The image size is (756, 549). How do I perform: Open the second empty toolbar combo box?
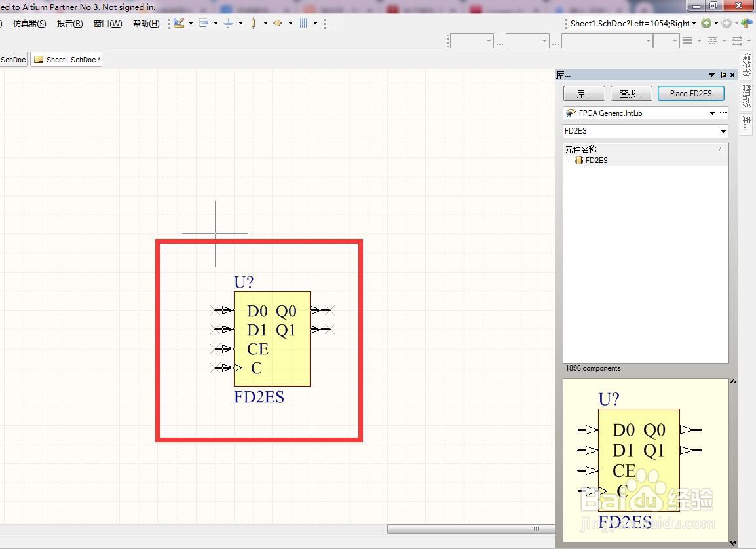tap(527, 41)
